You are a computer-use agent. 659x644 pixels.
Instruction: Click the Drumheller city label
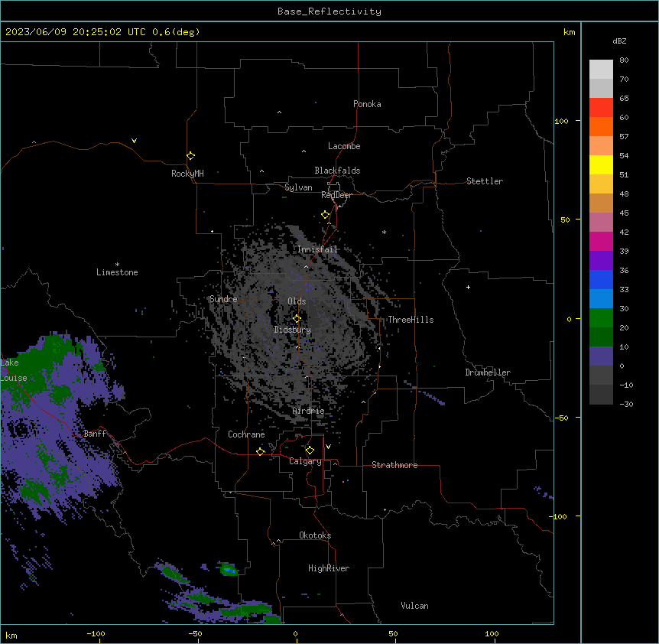[x=488, y=372]
